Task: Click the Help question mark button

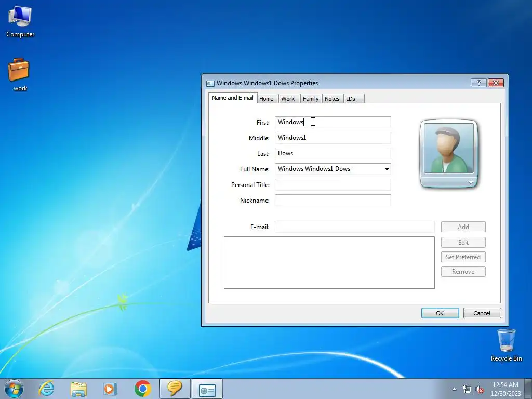Action: (478, 83)
